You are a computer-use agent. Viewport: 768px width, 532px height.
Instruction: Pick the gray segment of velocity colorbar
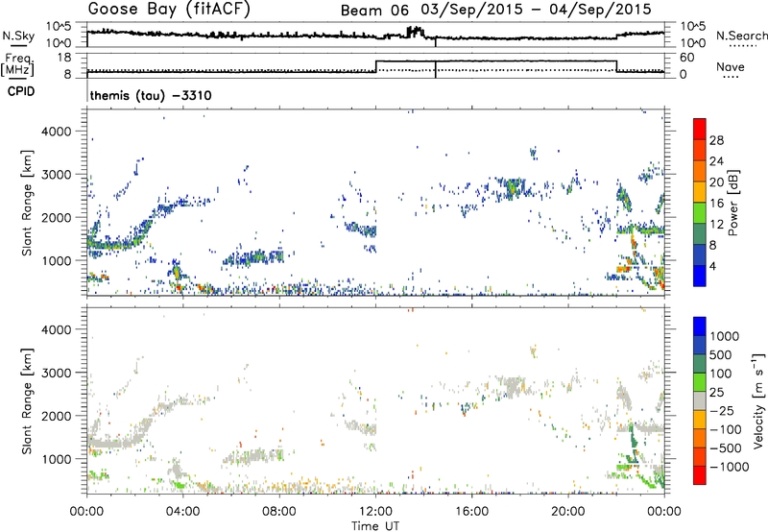coord(700,400)
